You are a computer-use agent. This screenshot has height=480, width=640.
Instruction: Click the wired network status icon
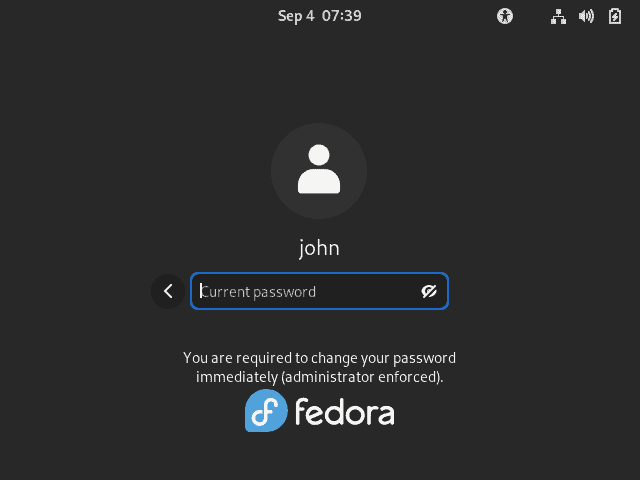pos(559,16)
